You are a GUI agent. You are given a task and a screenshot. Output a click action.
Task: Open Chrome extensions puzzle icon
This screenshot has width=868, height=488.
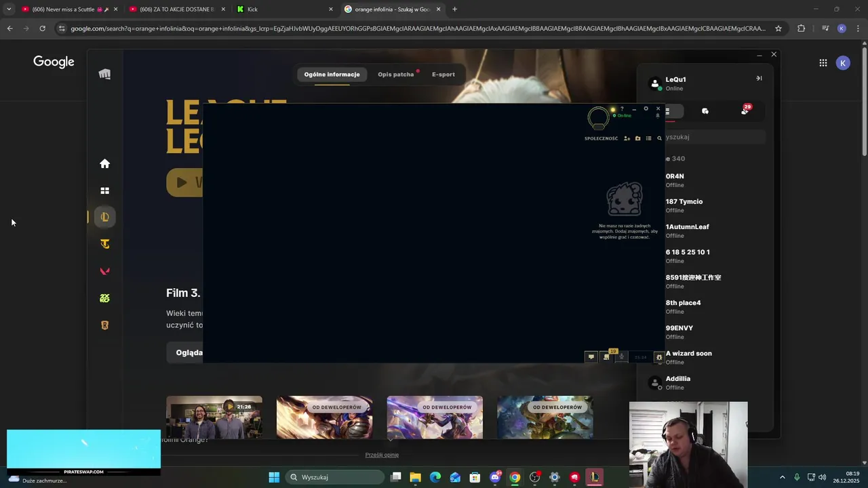802,28
